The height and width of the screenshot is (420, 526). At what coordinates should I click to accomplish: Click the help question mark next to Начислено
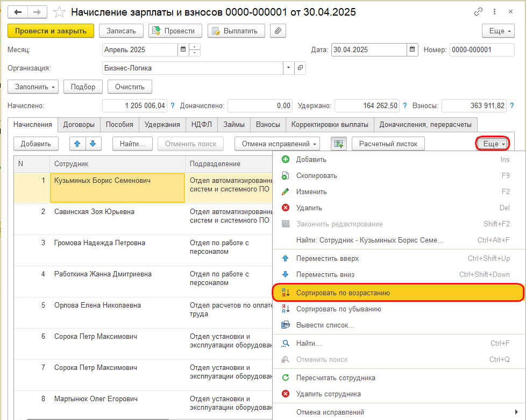point(173,105)
